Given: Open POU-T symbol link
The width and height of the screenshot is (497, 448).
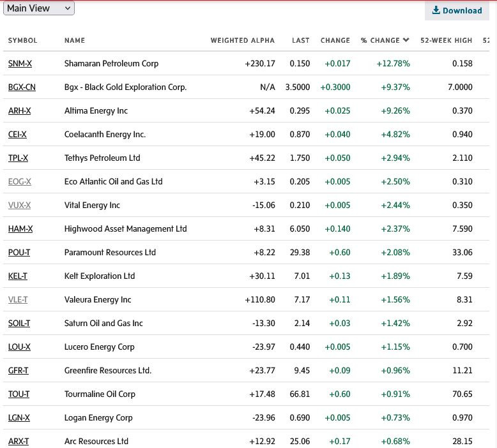Looking at the screenshot, I should coord(19,252).
